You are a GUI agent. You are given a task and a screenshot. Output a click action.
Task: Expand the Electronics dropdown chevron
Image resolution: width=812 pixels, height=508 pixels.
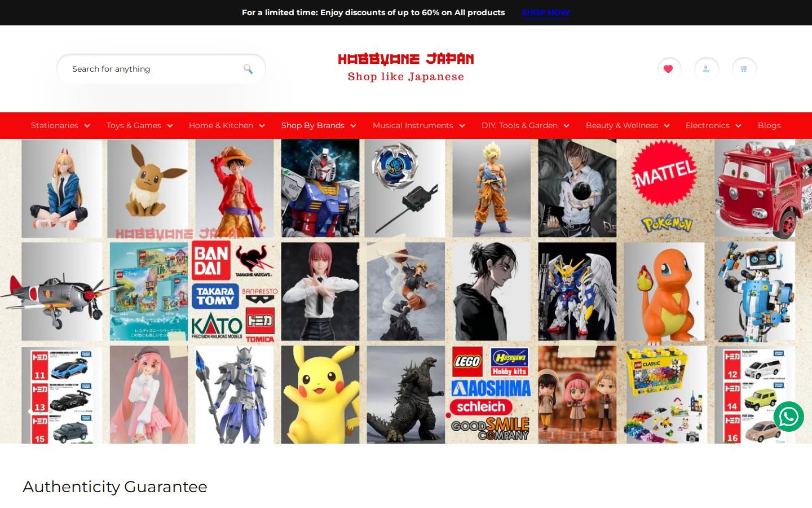tap(738, 126)
